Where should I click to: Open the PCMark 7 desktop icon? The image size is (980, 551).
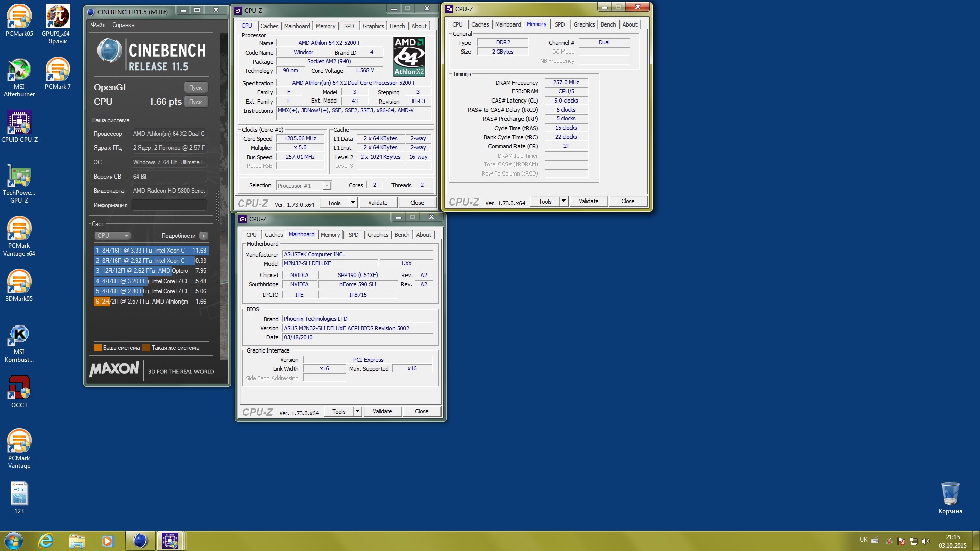[x=58, y=73]
